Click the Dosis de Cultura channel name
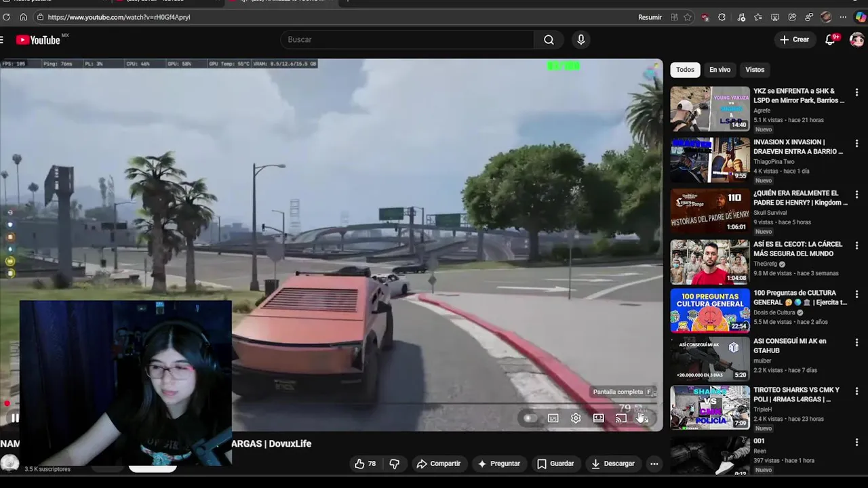This screenshot has height=488, width=868. click(776, 312)
